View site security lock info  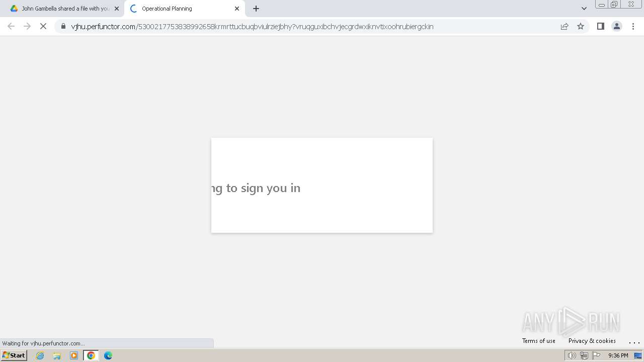(63, 26)
